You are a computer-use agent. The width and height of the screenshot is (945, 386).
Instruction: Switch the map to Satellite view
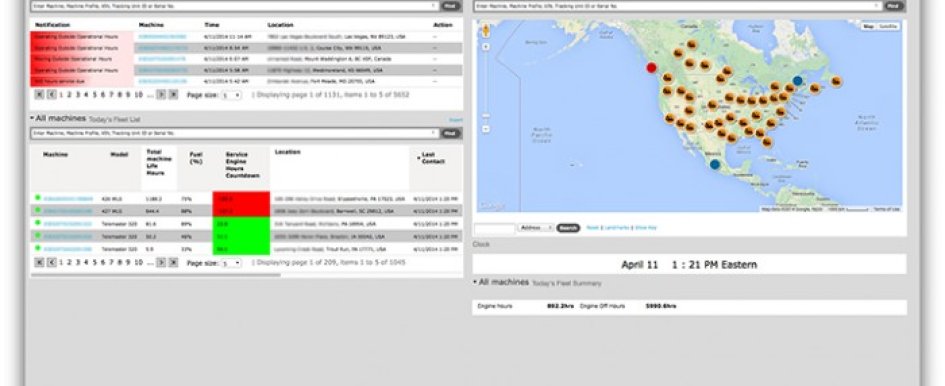click(888, 27)
